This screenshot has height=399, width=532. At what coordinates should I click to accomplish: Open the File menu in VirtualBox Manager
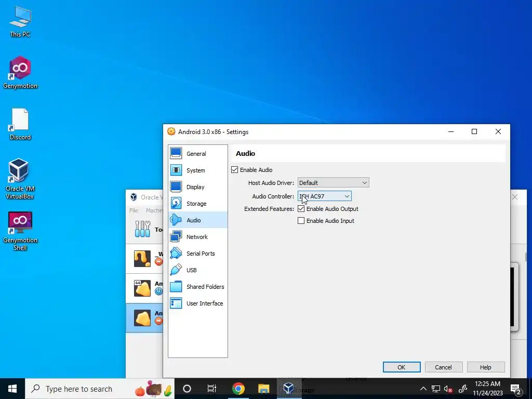(134, 210)
